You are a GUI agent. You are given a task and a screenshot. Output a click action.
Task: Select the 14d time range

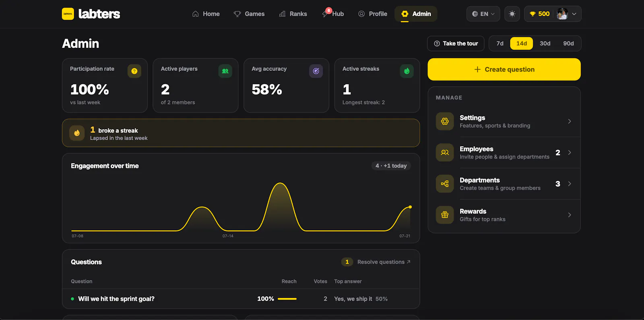tap(522, 43)
